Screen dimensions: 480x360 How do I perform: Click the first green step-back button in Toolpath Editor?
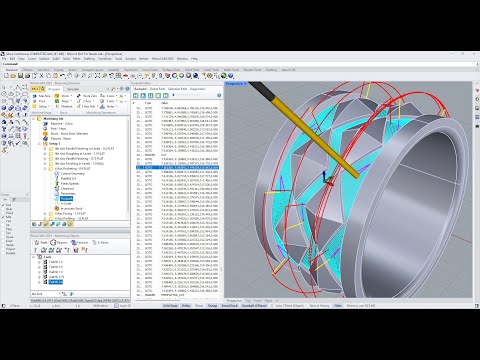136,95
